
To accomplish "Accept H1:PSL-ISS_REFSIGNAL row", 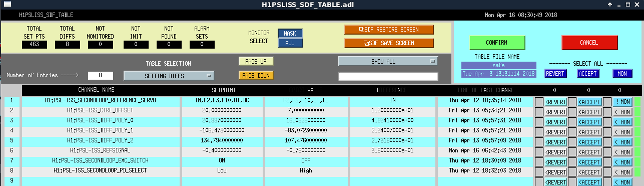I will pos(590,151).
